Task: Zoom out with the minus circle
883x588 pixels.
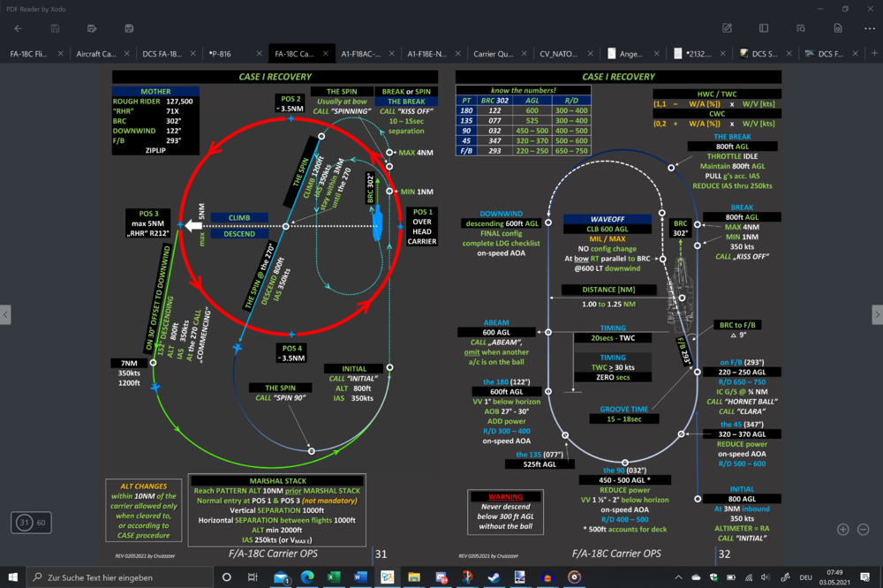Action: (864, 530)
